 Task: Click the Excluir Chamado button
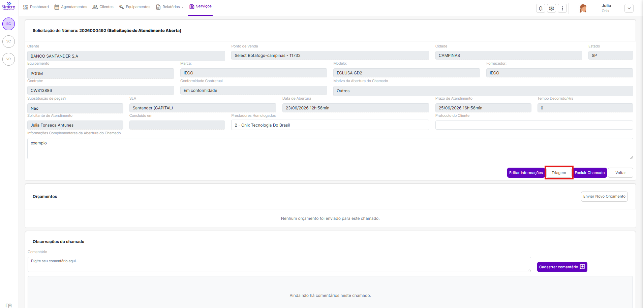tap(590, 173)
